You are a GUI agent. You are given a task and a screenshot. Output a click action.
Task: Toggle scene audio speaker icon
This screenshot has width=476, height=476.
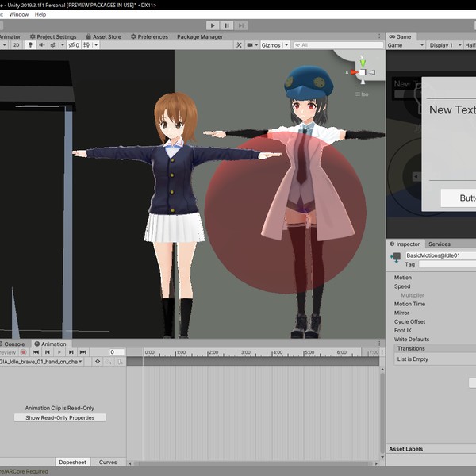pyautogui.click(x=41, y=45)
